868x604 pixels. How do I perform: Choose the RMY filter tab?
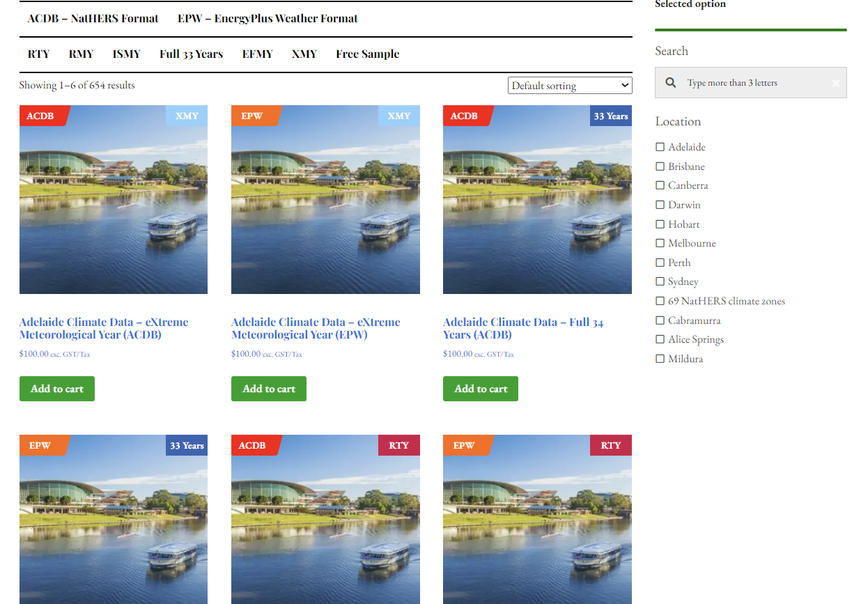(81, 54)
